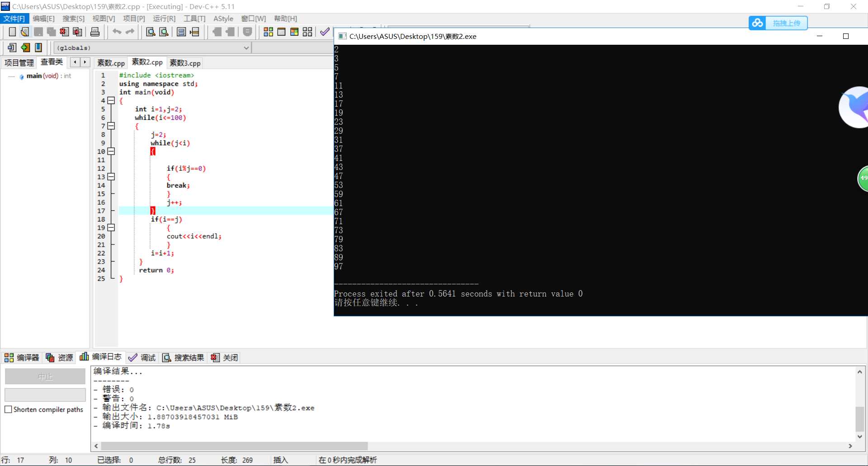Open the 运行[R] menu
This screenshot has height=466, width=868.
tap(164, 19)
